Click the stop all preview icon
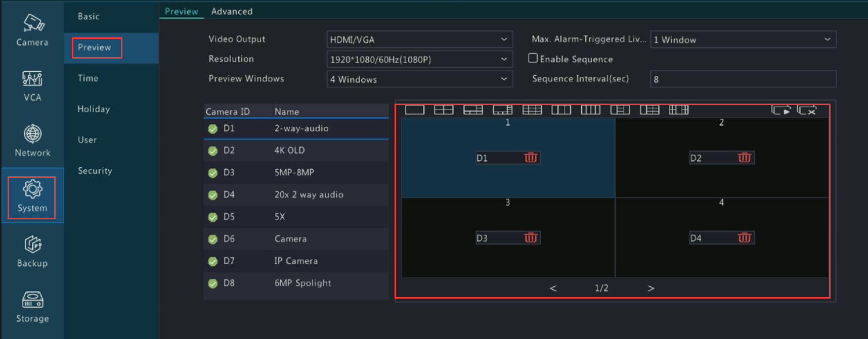This screenshot has height=339, width=868. [x=807, y=110]
